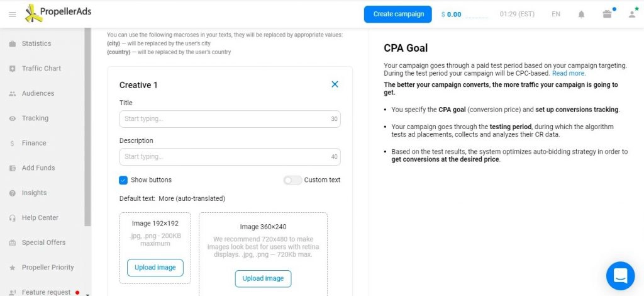Click the sidebar vertical scrollbar
644x296 pixels.
(x=87, y=127)
